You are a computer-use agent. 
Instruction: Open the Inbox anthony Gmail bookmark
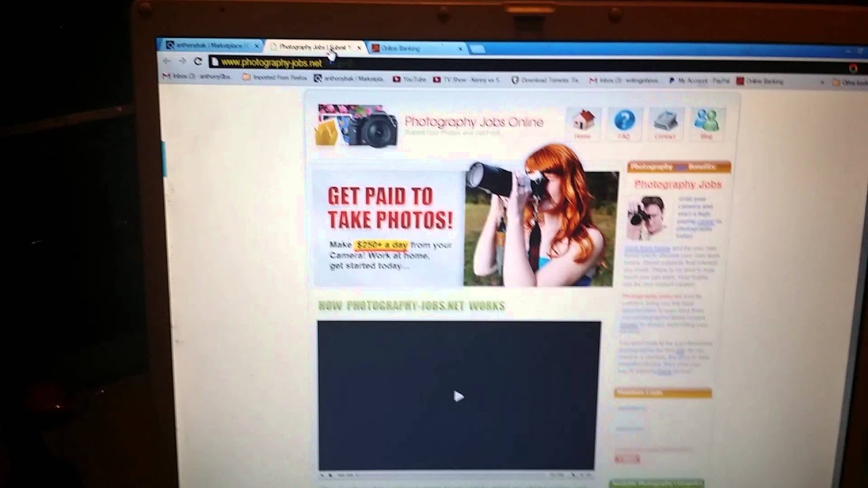[197, 77]
